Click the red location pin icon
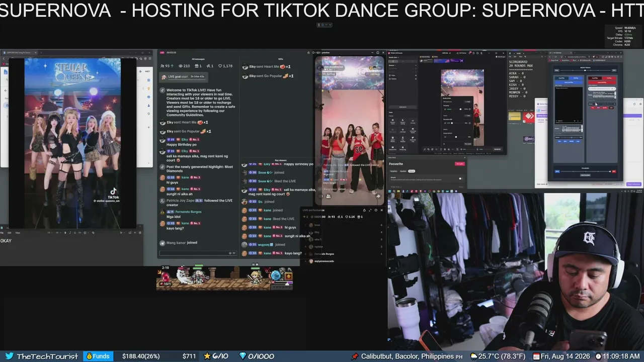This screenshot has width=644, height=362. click(x=355, y=356)
